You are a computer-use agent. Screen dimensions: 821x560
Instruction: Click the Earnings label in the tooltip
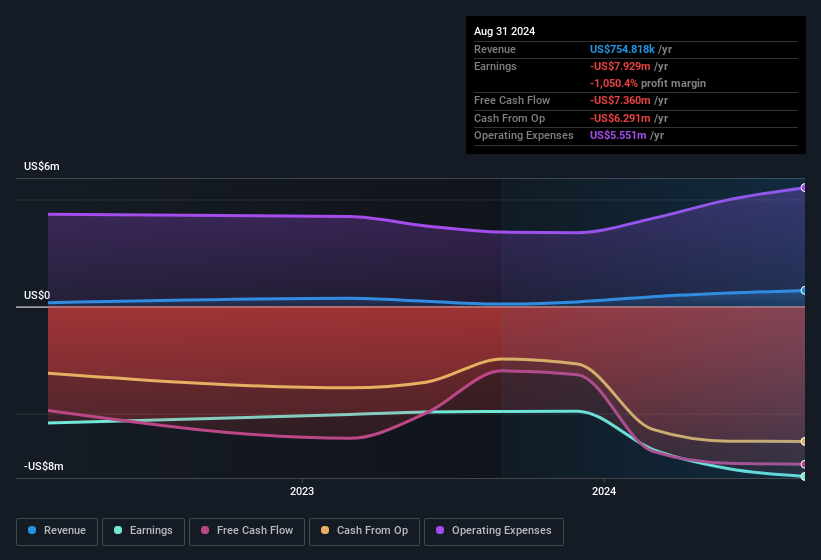[x=495, y=66]
